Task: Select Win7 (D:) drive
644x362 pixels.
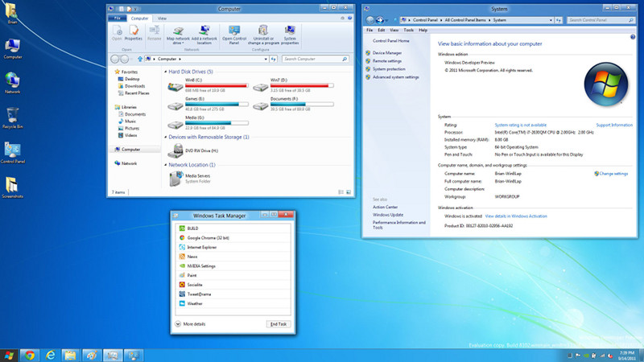Action: pos(293,85)
